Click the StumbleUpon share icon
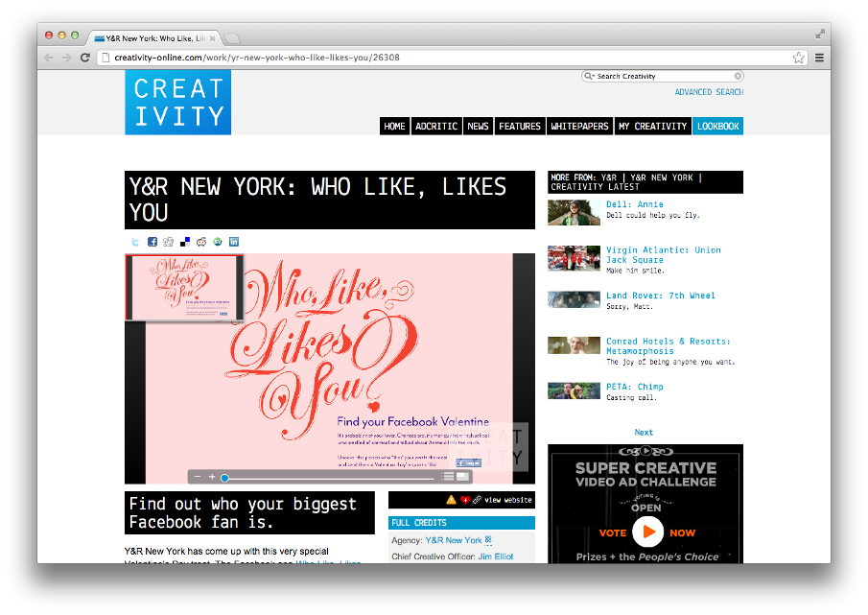Viewport: 868px width, 615px height. tap(218, 242)
